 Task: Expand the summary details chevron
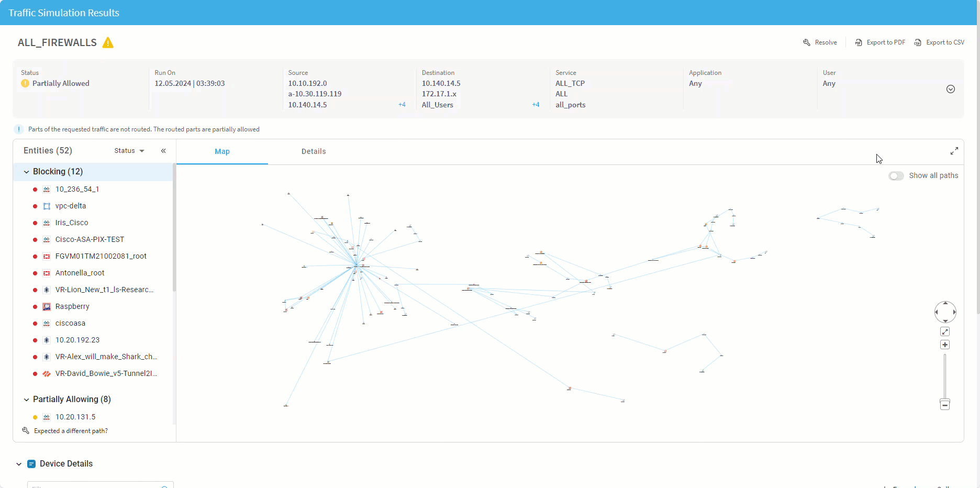[951, 89]
